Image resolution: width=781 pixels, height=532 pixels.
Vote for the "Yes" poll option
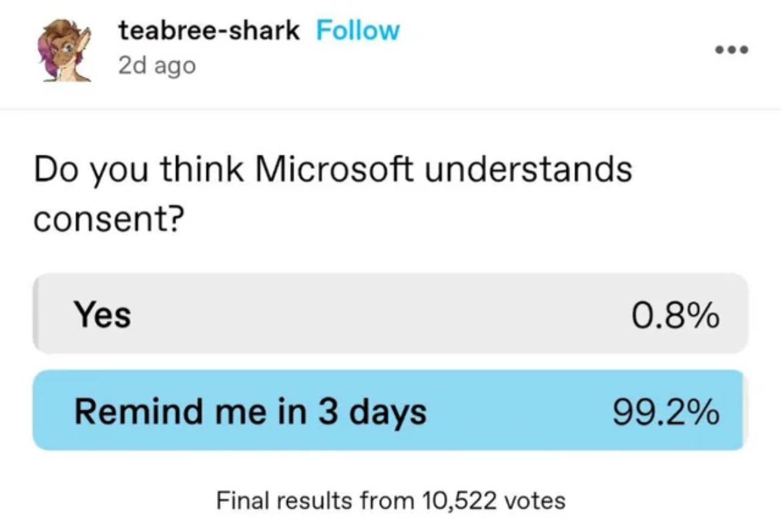point(390,313)
